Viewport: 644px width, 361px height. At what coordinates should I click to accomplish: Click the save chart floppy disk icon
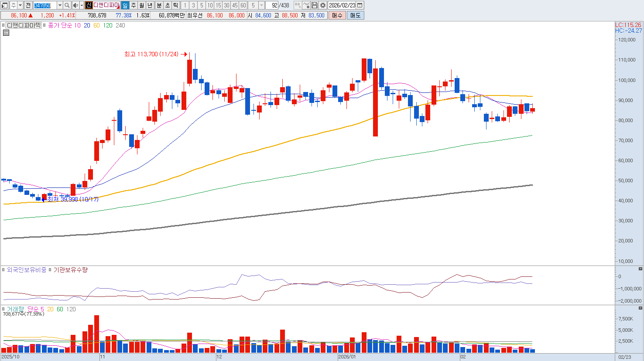point(315,5)
